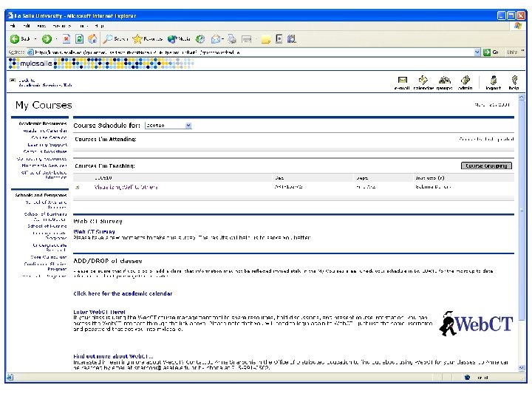The height and width of the screenshot is (399, 532).
Task: Expand the course row in Courses I'm Teaching
Action: tap(78, 187)
